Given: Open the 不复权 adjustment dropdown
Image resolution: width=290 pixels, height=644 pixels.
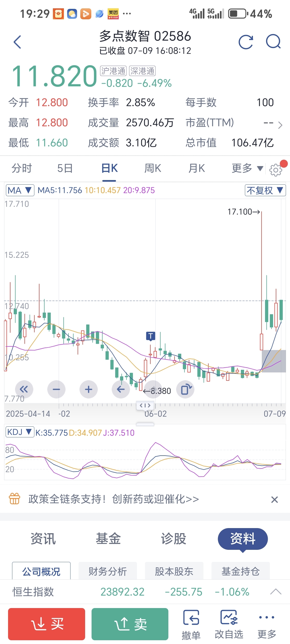Looking at the screenshot, I should click(x=265, y=190).
